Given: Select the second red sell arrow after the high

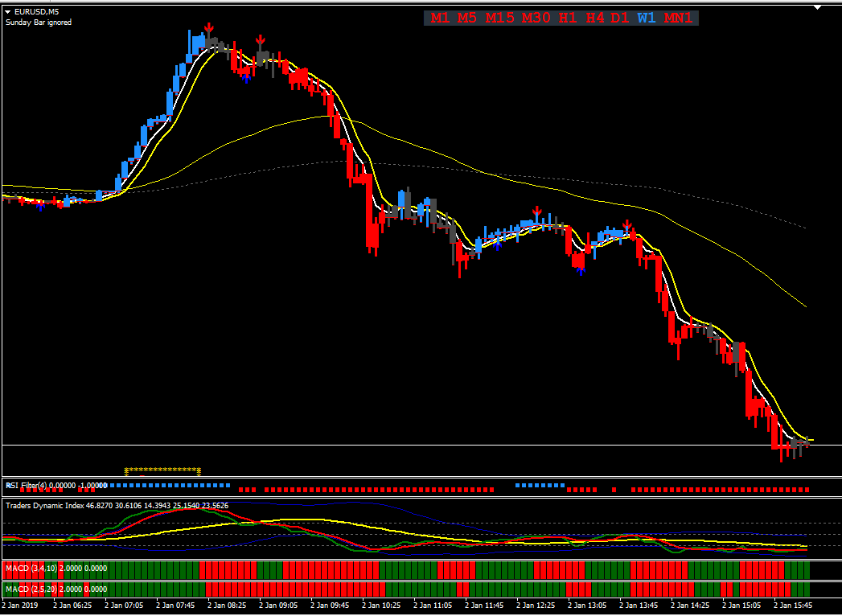Looking at the screenshot, I should [261, 39].
